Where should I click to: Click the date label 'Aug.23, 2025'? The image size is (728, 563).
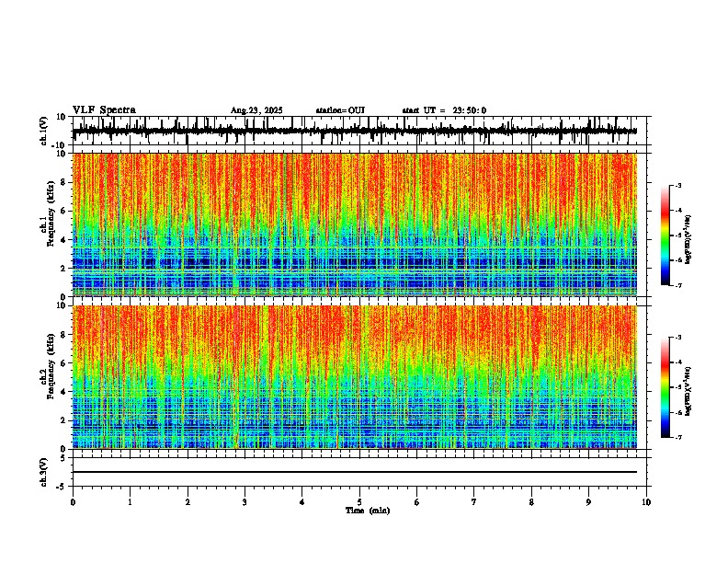pos(256,110)
